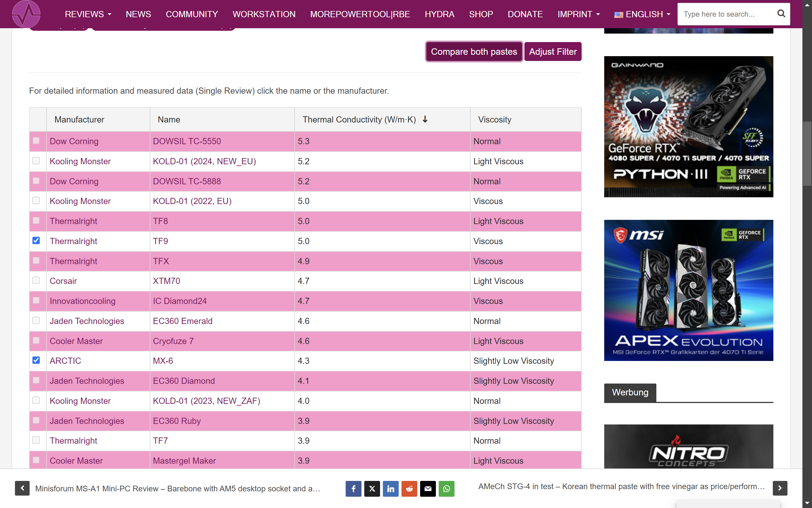Click the scrollbar down arrow
Screen dimensions: 812x508
pyautogui.click(x=807, y=503)
